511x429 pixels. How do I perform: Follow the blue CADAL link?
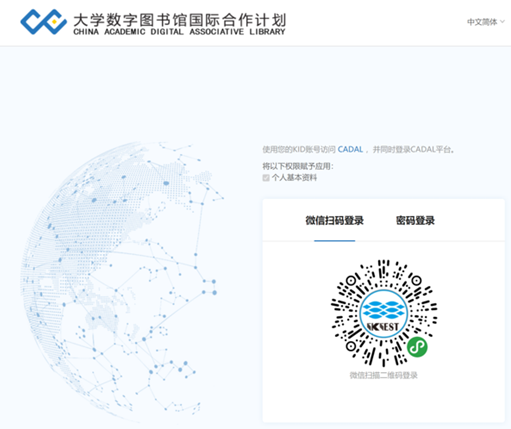350,149
